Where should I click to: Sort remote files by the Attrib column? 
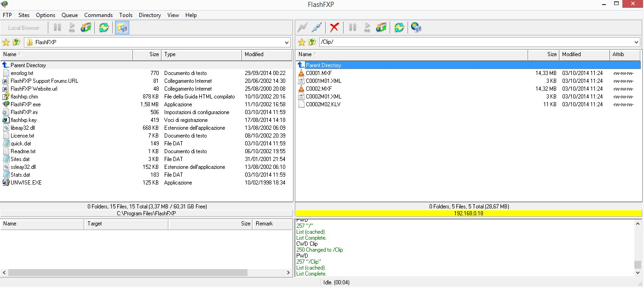coord(625,55)
